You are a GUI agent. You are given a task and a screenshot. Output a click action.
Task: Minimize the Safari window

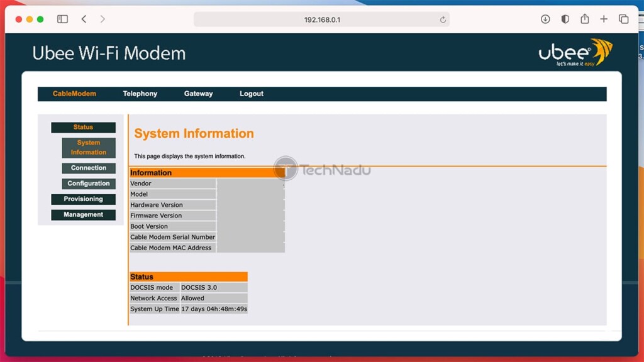(x=29, y=19)
